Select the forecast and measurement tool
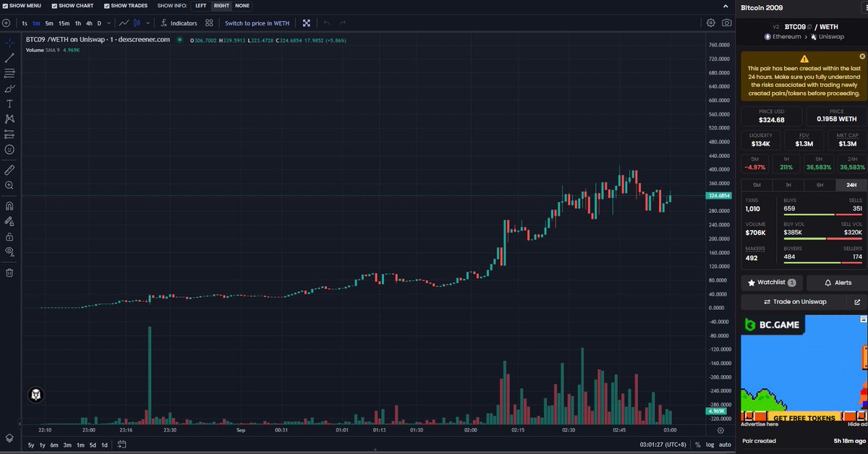Image resolution: width=868 pixels, height=454 pixels. pyautogui.click(x=9, y=134)
